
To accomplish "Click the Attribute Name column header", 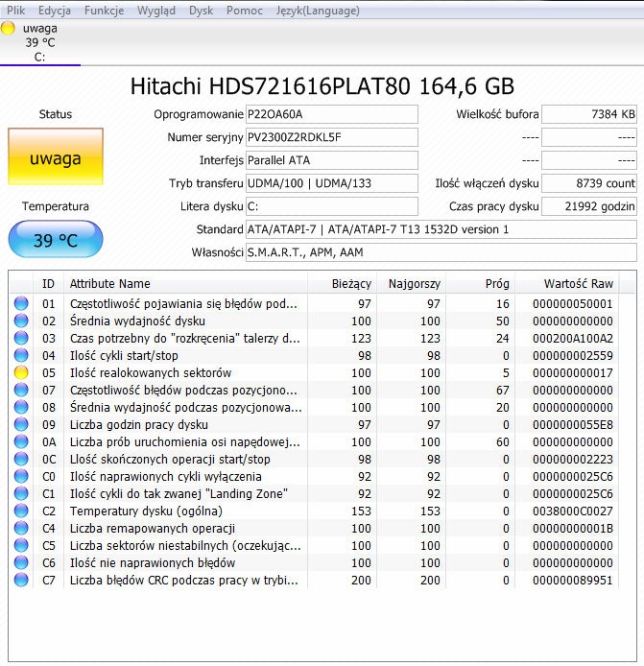I will coord(185,283).
